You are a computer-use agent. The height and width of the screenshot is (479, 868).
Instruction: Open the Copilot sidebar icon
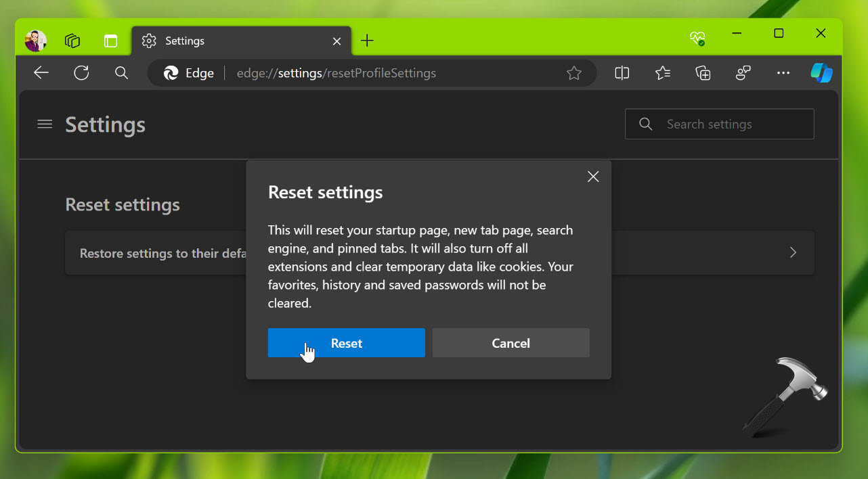[x=821, y=73]
